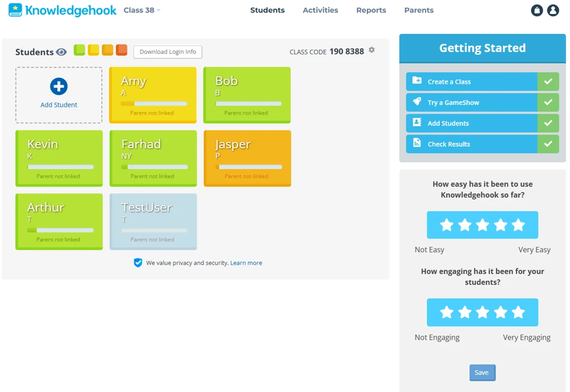Image resolution: width=570 pixels, height=392 pixels.
Task: Click Download Login Info button
Action: pos(168,52)
